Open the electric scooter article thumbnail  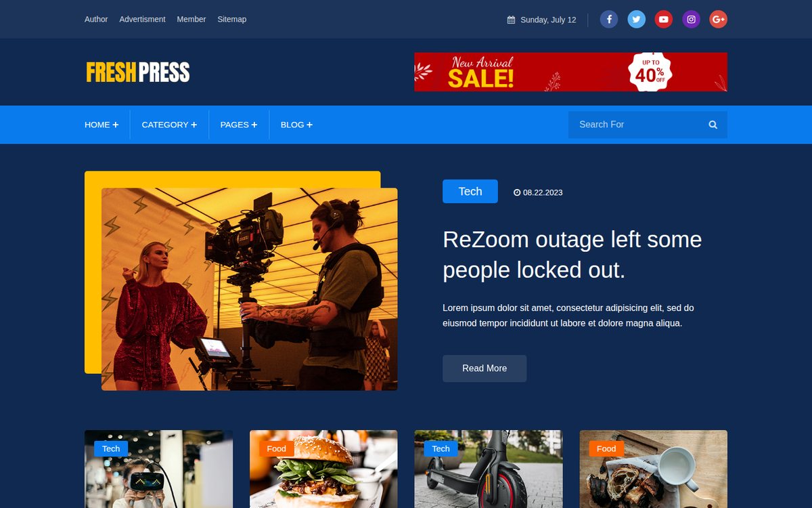[489, 469]
